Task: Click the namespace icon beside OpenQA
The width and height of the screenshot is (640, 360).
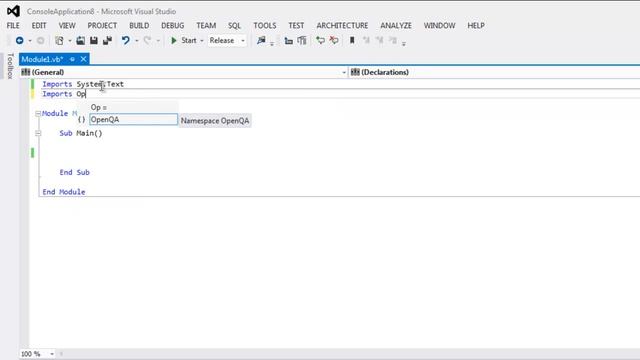Action: (82, 120)
